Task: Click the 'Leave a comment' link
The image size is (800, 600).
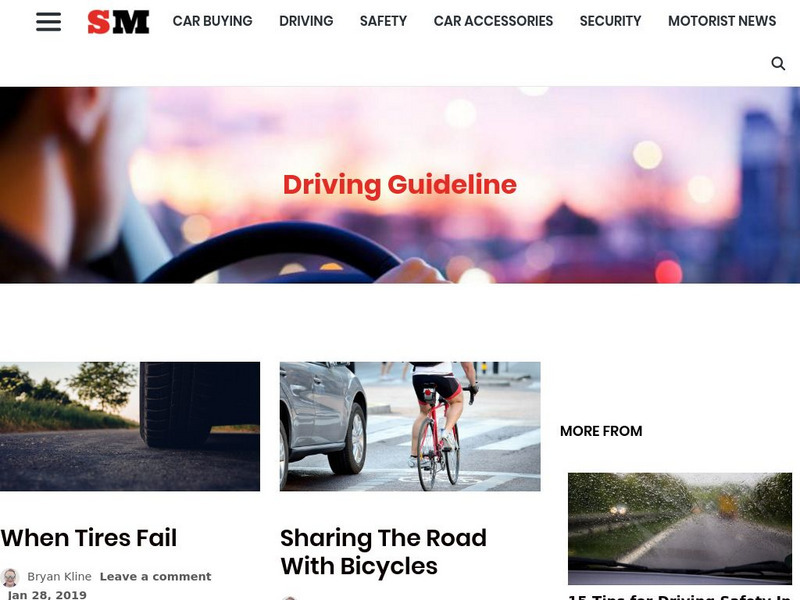Action: (x=156, y=577)
